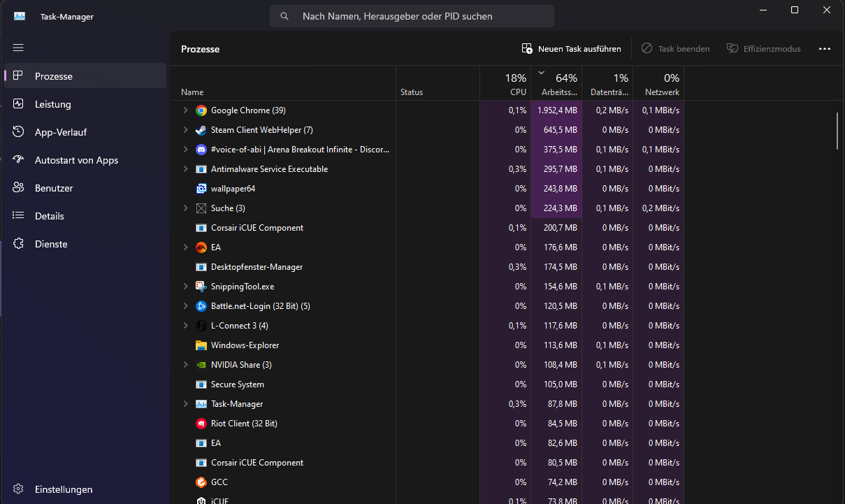
Task: Open the Dienste page
Action: coord(85,244)
